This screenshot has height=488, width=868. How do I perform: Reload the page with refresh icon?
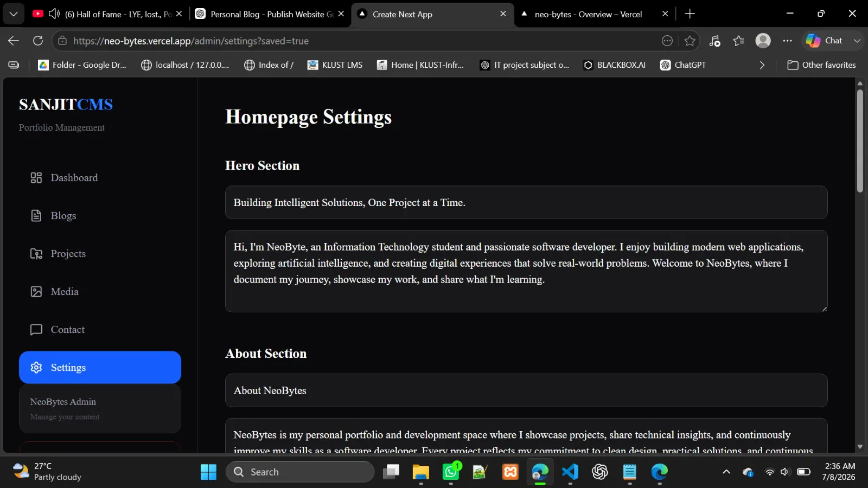[38, 41]
